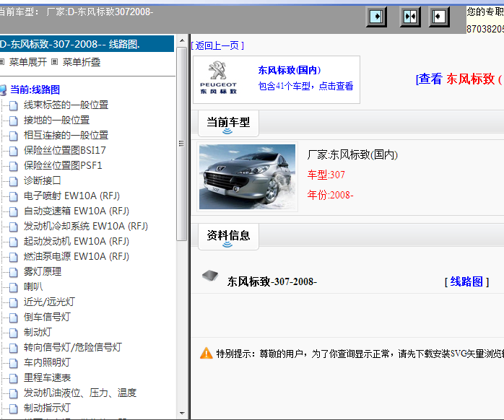504x420 pixels.
Task: Click the center-split panel button in the header
Action: (410, 17)
